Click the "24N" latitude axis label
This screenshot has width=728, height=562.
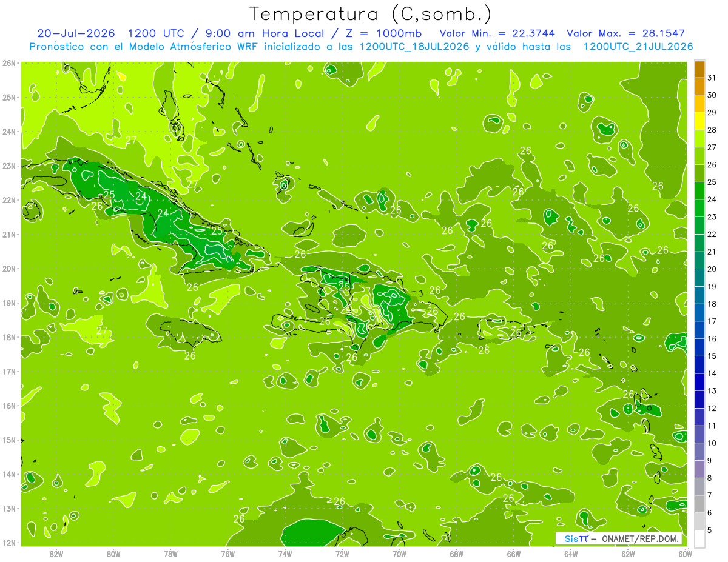point(9,132)
